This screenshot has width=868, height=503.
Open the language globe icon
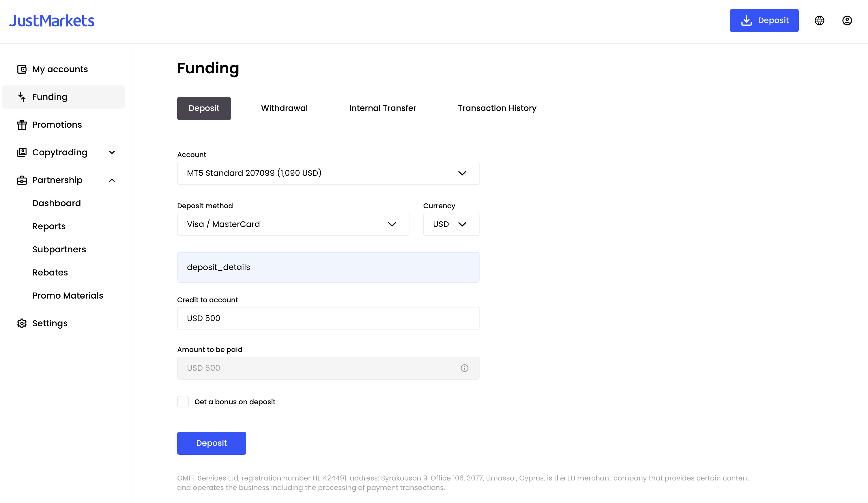point(819,21)
